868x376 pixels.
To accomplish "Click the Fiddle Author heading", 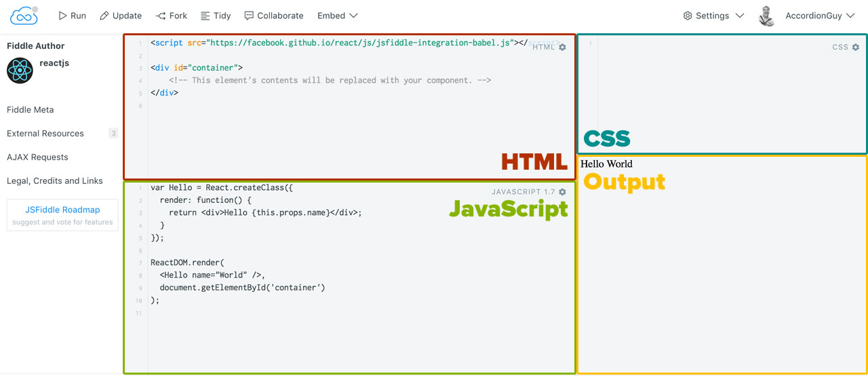I will 36,45.
